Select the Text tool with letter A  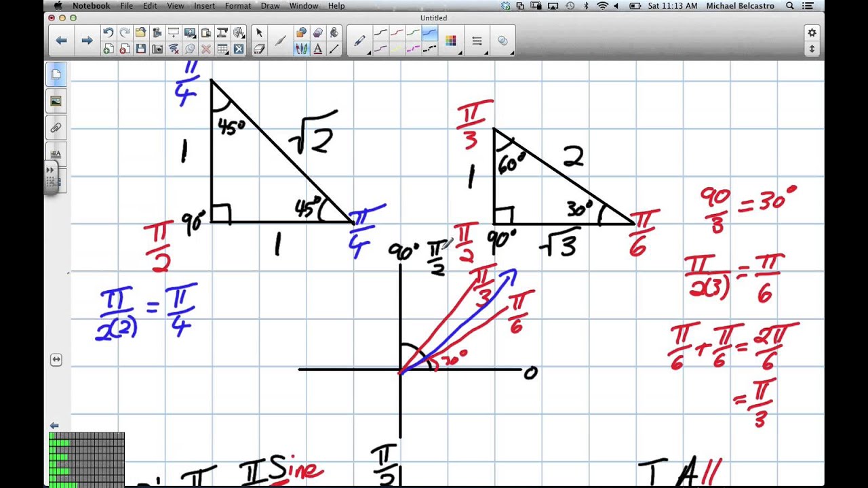[x=318, y=49]
